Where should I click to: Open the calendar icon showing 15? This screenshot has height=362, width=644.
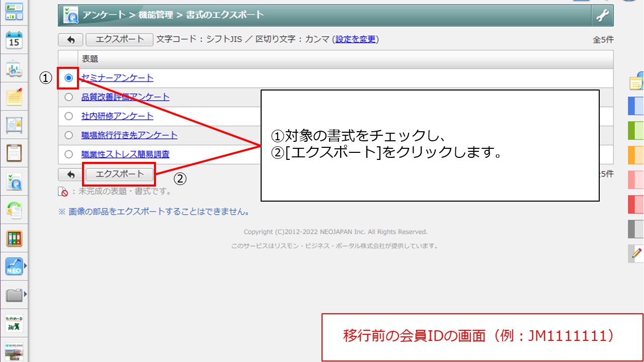pyautogui.click(x=14, y=40)
